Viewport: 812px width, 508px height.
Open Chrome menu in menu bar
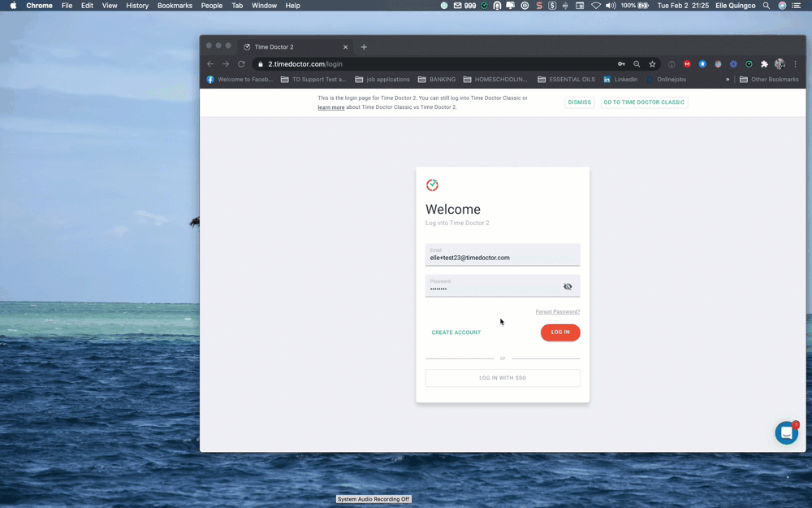(39, 6)
